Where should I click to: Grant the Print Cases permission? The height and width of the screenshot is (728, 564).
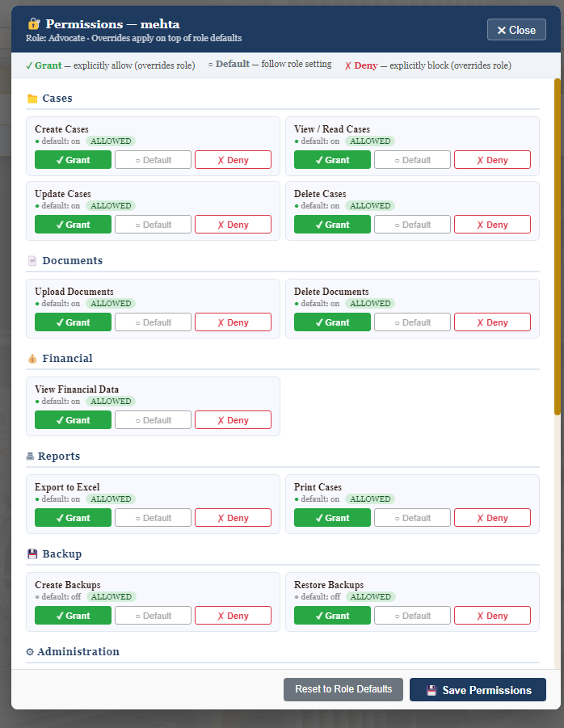(332, 518)
